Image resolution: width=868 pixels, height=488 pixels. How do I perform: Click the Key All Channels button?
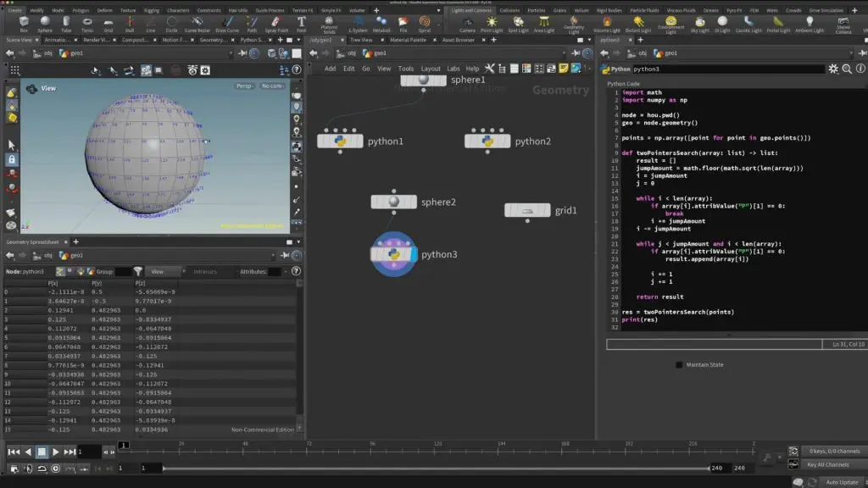pyautogui.click(x=828, y=464)
